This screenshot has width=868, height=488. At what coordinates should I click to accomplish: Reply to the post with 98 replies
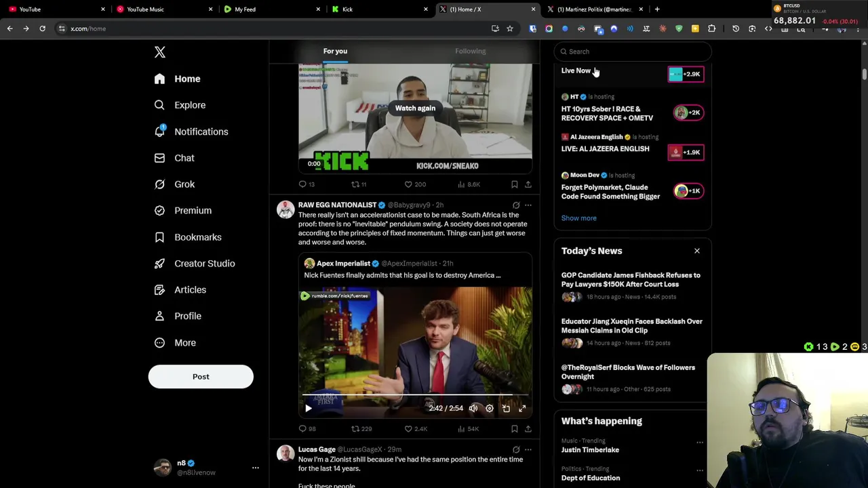307,429
